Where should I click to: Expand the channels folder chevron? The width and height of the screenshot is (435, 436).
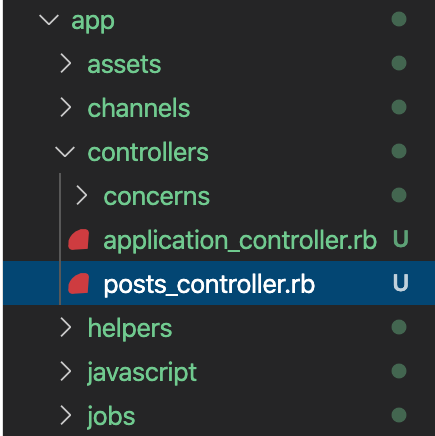click(66, 108)
